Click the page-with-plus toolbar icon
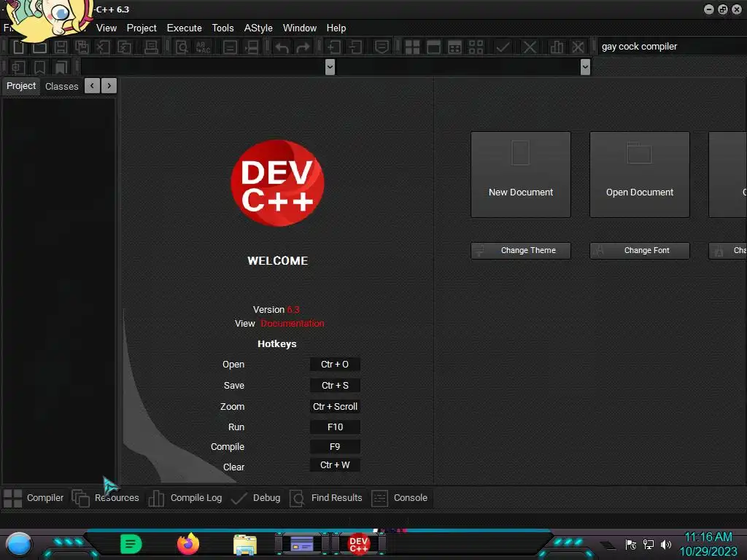The height and width of the screenshot is (560, 747). (x=333, y=47)
